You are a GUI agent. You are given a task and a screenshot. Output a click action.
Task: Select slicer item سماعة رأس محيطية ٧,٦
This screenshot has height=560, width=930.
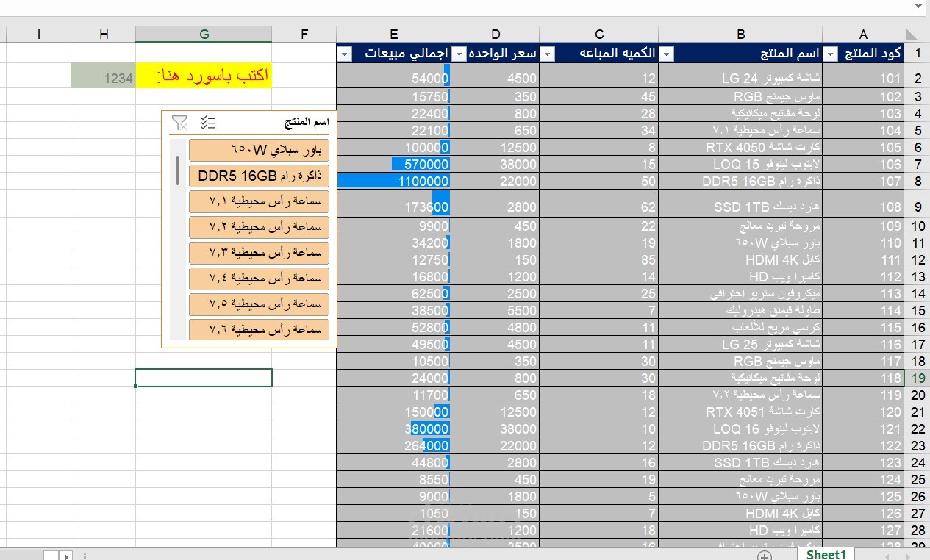tap(259, 329)
